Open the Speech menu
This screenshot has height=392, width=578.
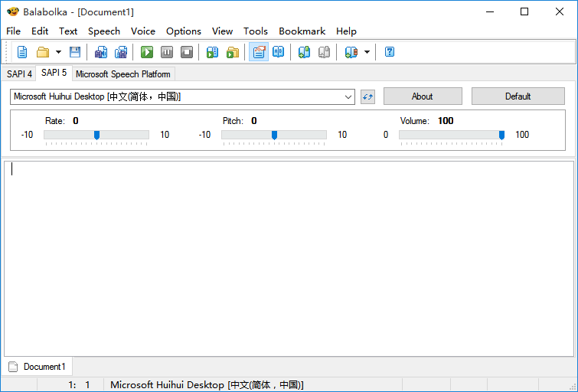pyautogui.click(x=104, y=31)
